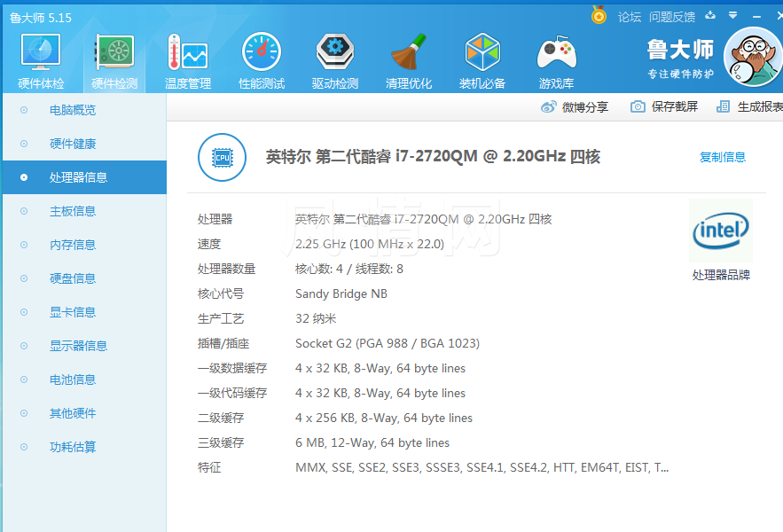The width and height of the screenshot is (783, 532).
Task: Click the 一级数据缓存 label
Action: tap(232, 368)
